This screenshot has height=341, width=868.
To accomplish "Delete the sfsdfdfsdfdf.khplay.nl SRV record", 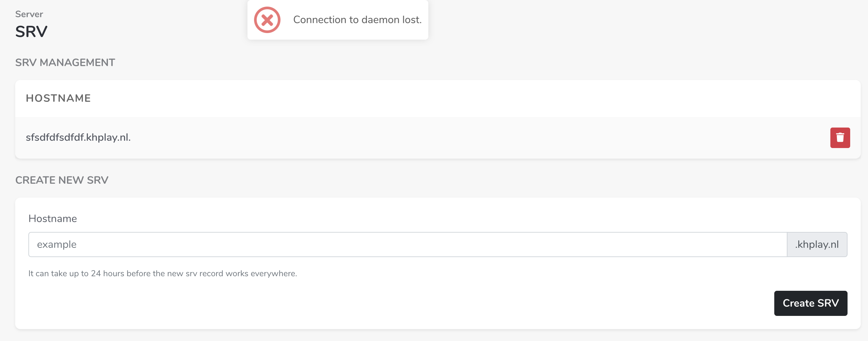I will (840, 137).
